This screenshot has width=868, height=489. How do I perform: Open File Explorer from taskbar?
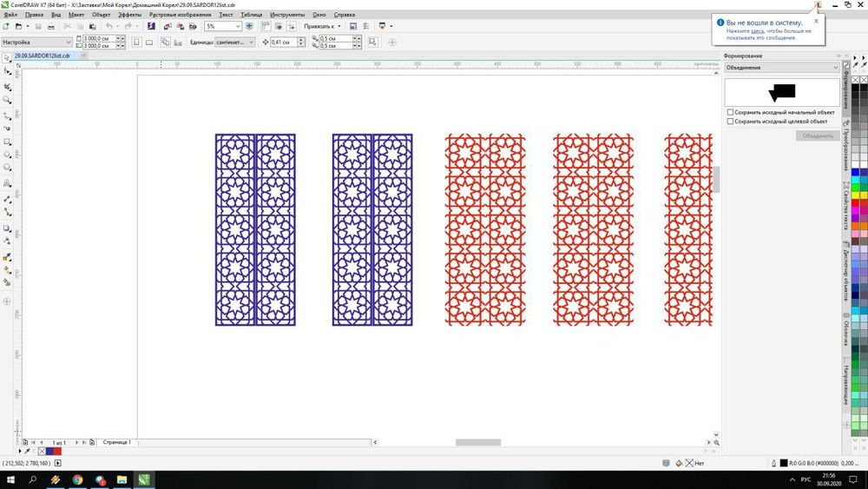[x=122, y=479]
